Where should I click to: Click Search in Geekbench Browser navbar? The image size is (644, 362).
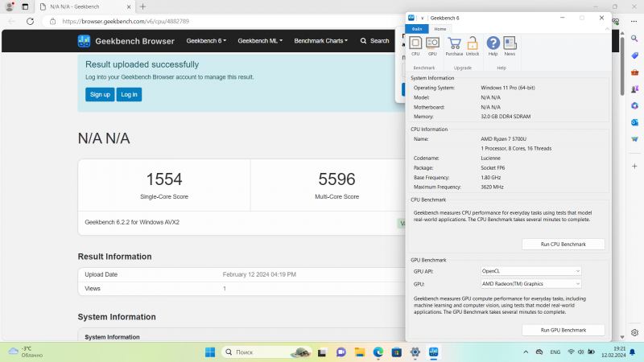point(374,41)
